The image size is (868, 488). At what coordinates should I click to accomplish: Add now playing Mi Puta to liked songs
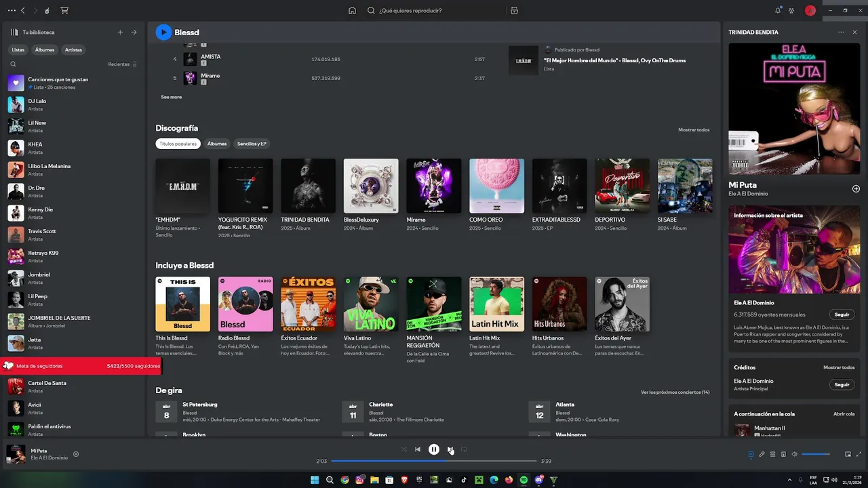coord(76,454)
